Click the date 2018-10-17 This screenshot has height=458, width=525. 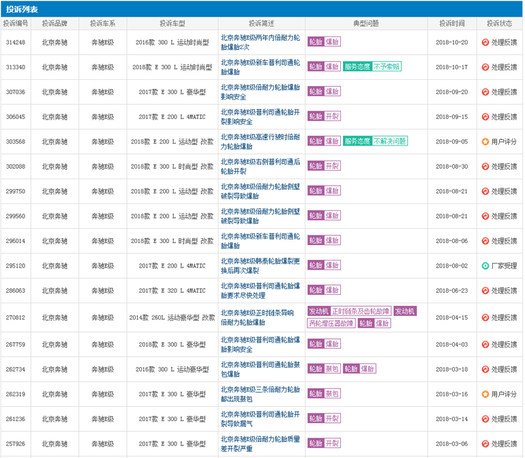452,67
